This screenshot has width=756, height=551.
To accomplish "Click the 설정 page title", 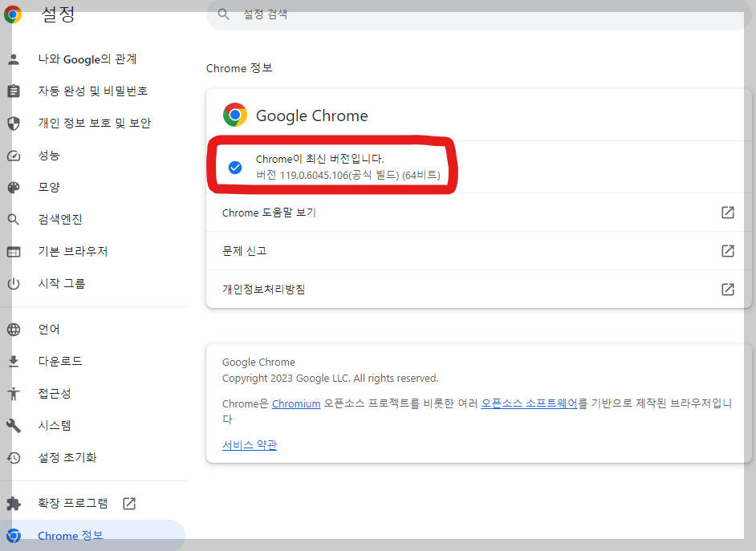I will coord(58,14).
